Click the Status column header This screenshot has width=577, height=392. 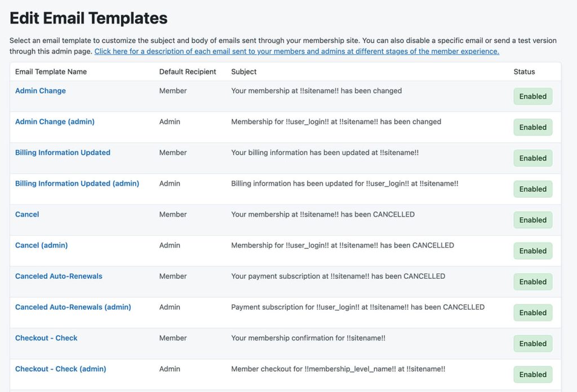click(525, 72)
